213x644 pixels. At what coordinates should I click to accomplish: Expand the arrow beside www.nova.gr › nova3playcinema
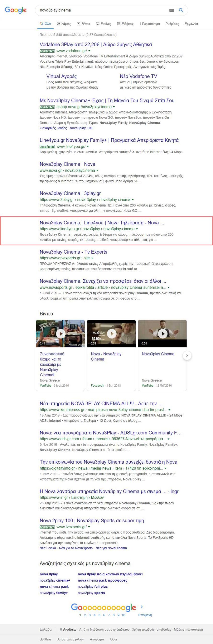tap(97, 171)
